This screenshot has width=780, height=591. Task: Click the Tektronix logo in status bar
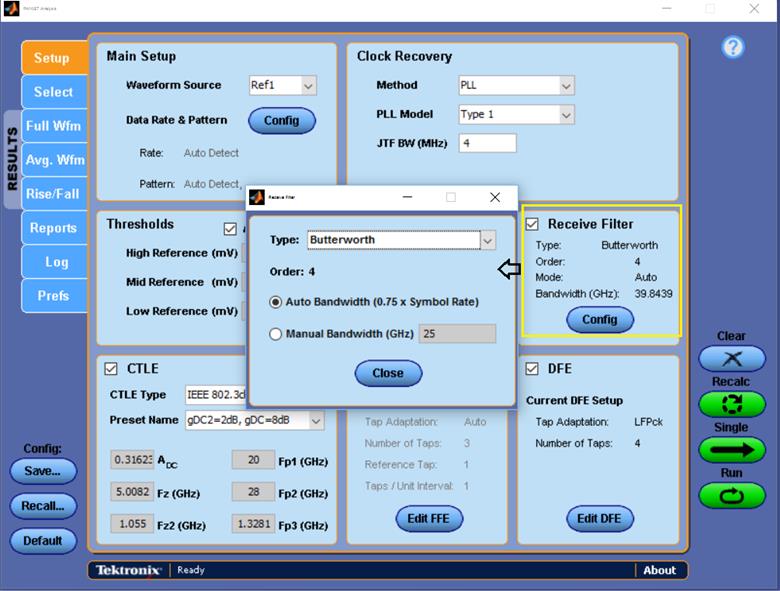128,570
